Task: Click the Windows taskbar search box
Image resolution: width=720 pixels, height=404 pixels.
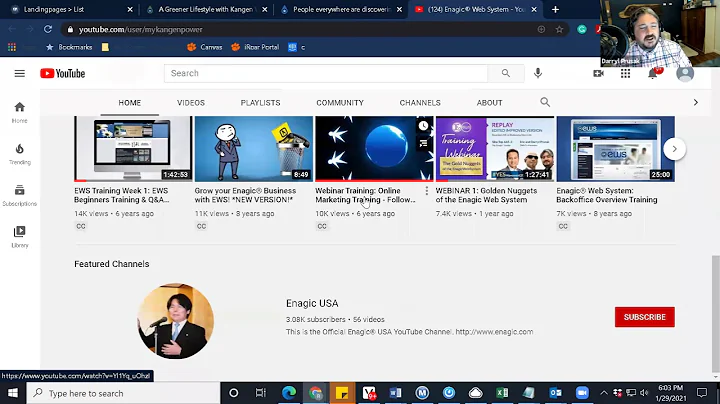Action: click(x=123, y=393)
